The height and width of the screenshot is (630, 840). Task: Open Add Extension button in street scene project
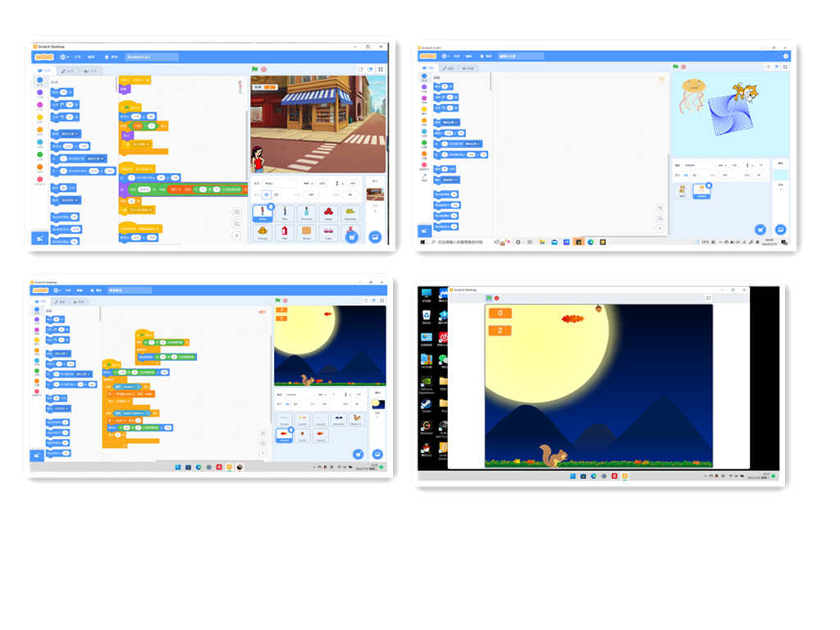point(38,238)
